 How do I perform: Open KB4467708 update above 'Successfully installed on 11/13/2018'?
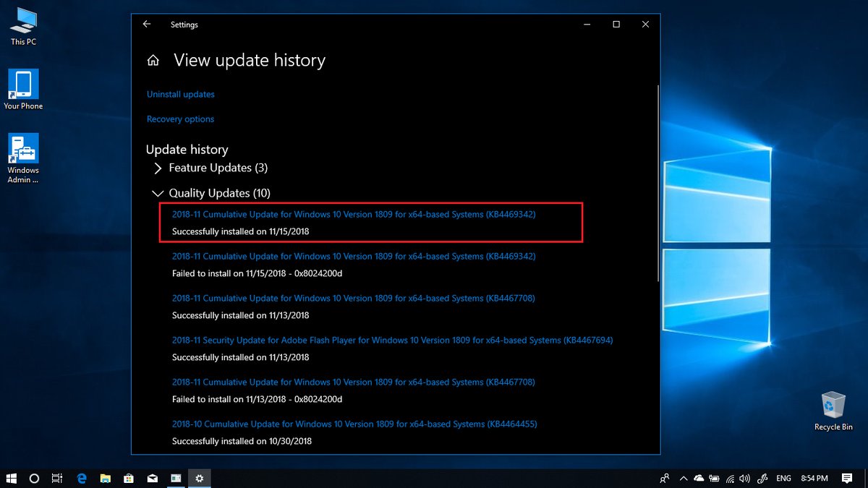(353, 298)
